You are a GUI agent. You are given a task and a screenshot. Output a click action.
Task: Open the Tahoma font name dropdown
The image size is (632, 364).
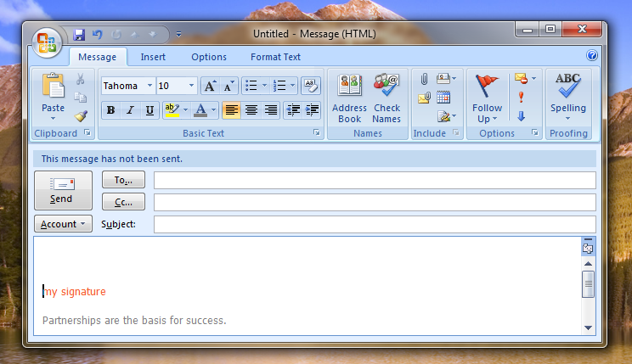tap(150, 86)
